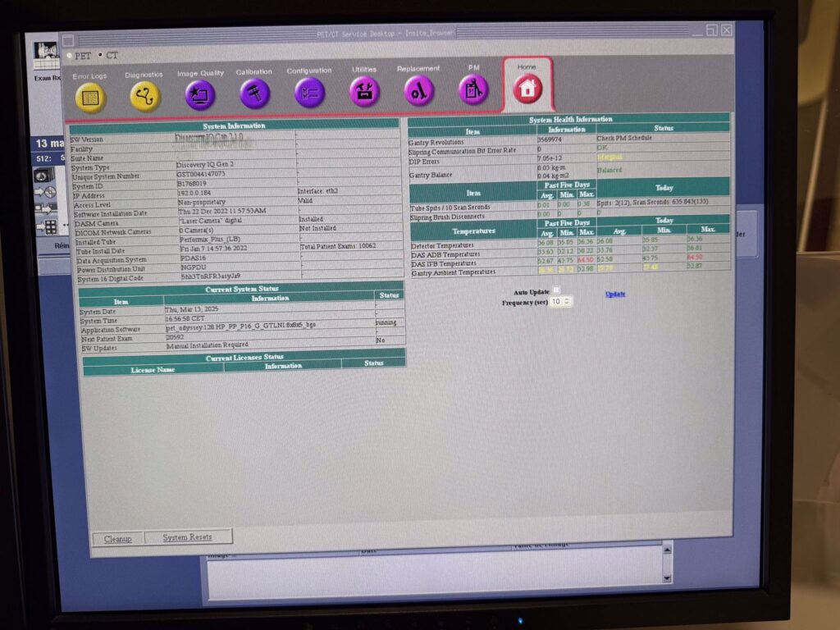The width and height of the screenshot is (840, 630).
Task: Click the 'Thu 22 Dec 2022' installation date
Action: (222, 211)
